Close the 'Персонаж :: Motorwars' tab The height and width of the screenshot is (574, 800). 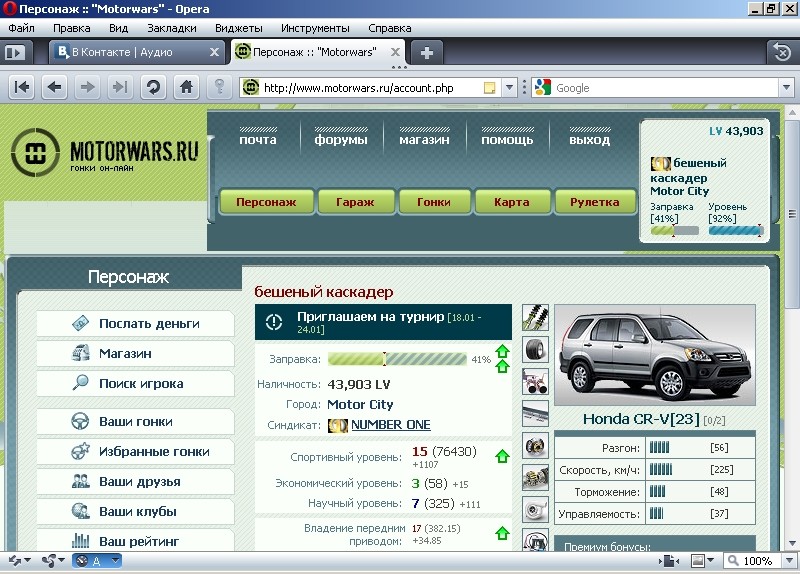(395, 52)
